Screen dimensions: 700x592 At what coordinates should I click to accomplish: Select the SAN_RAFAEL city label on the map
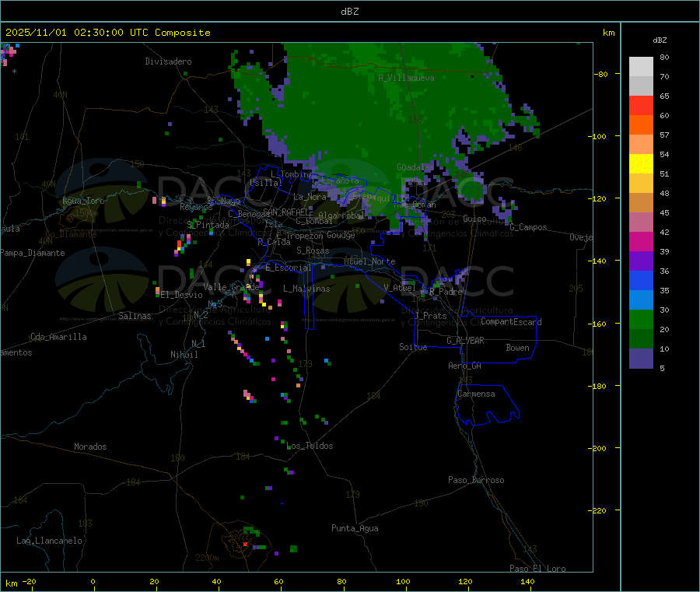point(287,212)
